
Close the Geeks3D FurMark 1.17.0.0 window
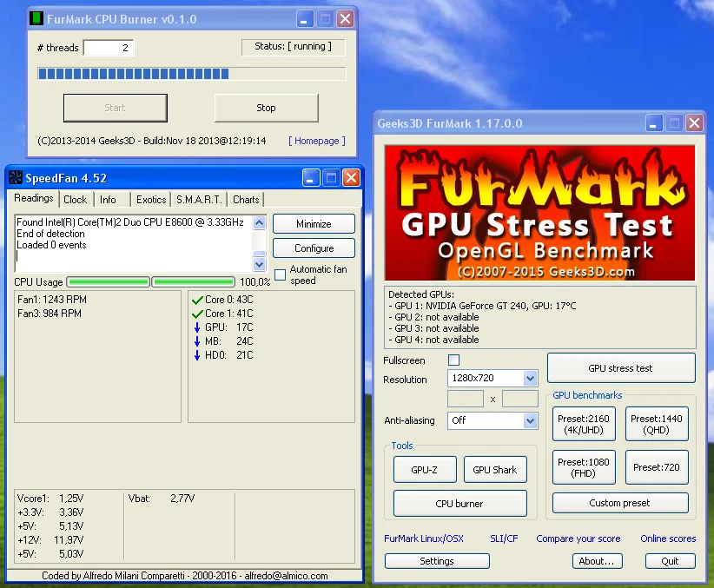(694, 123)
